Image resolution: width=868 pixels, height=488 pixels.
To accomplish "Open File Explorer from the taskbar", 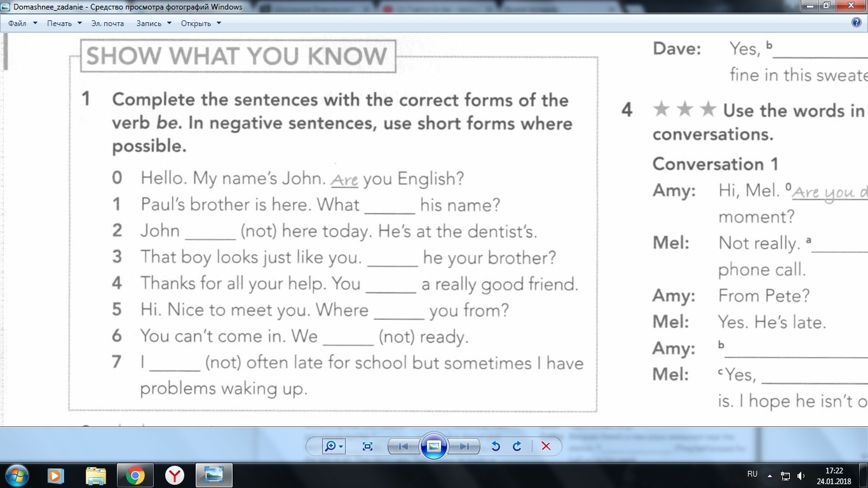I will coord(95,475).
